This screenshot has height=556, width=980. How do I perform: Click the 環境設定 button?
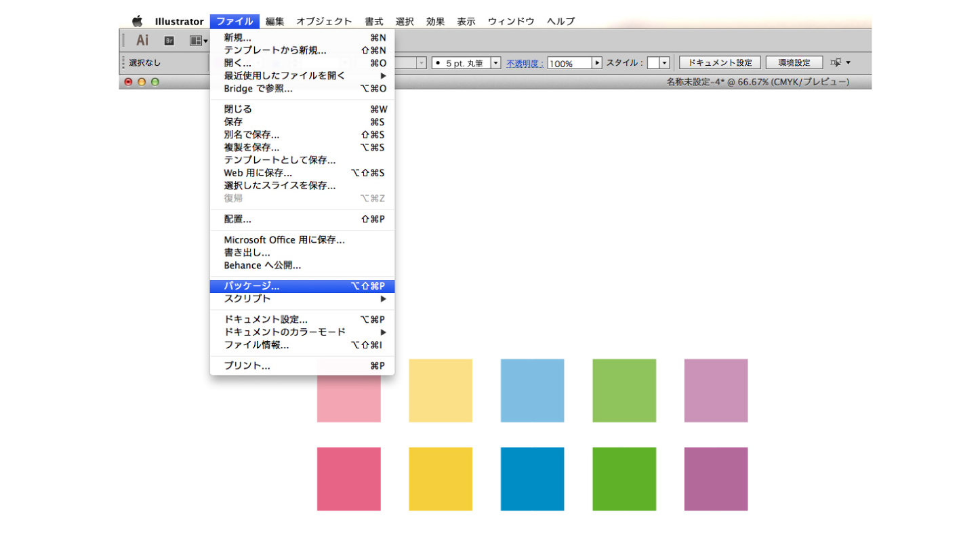tap(794, 62)
